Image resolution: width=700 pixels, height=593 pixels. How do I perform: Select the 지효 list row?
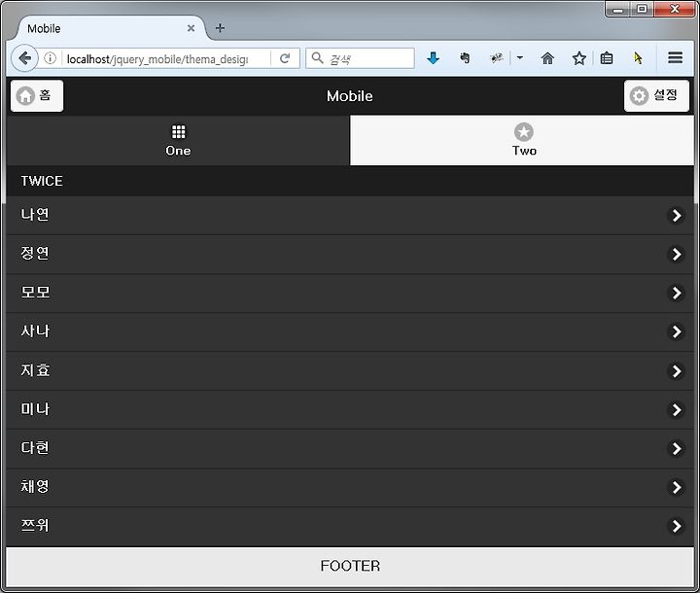350,370
